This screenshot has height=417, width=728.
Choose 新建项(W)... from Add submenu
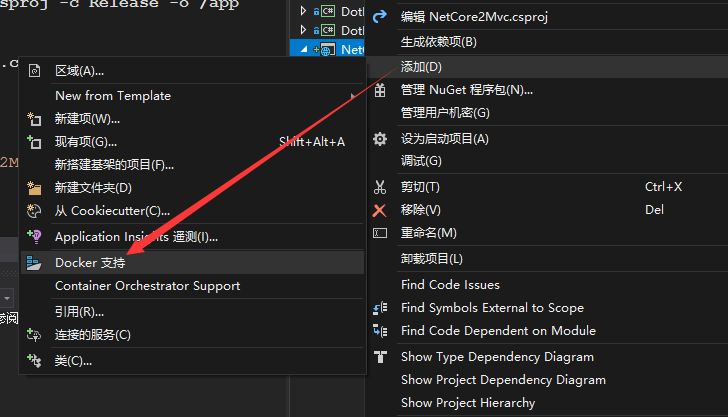(192, 119)
